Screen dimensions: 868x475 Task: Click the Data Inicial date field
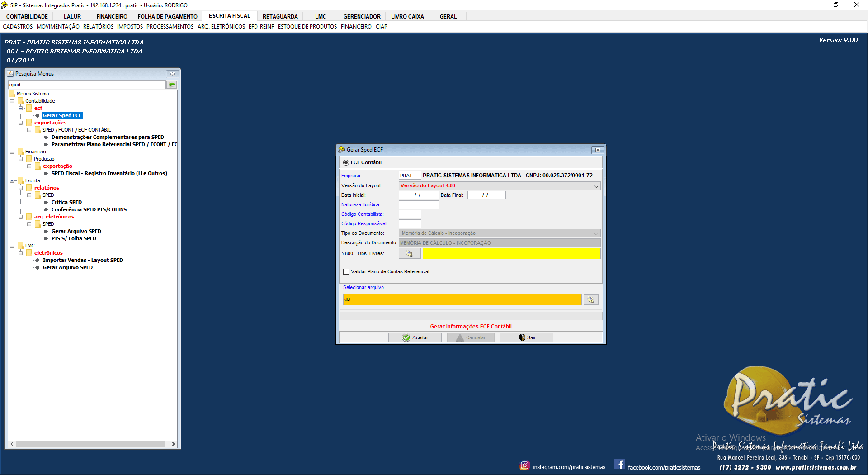419,195
